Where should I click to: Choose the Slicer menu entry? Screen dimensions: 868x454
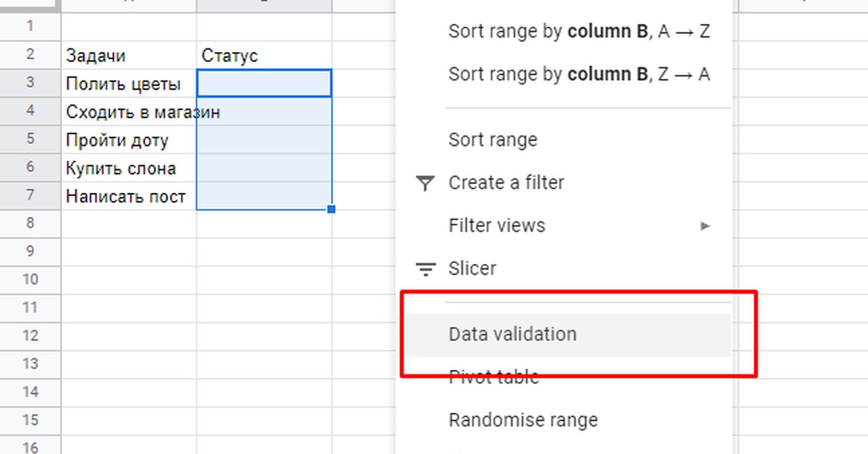click(x=472, y=269)
